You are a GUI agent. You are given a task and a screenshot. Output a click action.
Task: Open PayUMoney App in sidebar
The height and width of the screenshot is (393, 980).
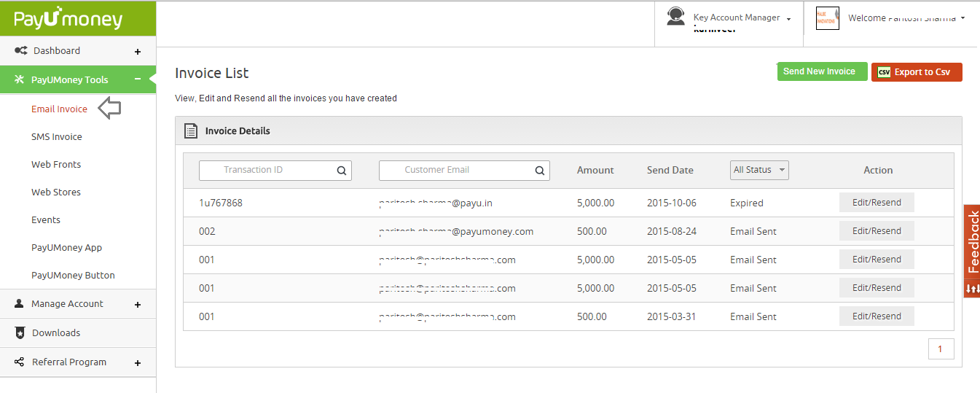click(x=67, y=247)
